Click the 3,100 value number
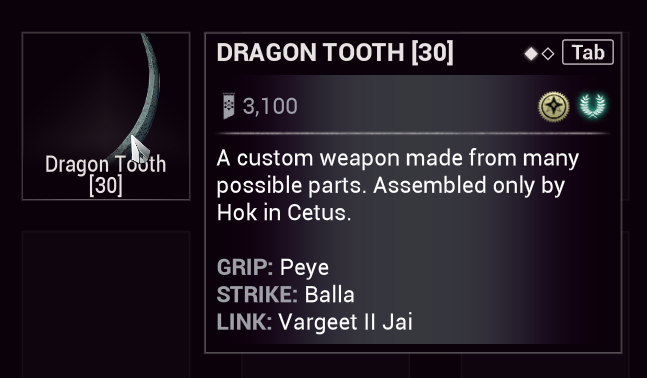The height and width of the screenshot is (378, 647). (270, 106)
